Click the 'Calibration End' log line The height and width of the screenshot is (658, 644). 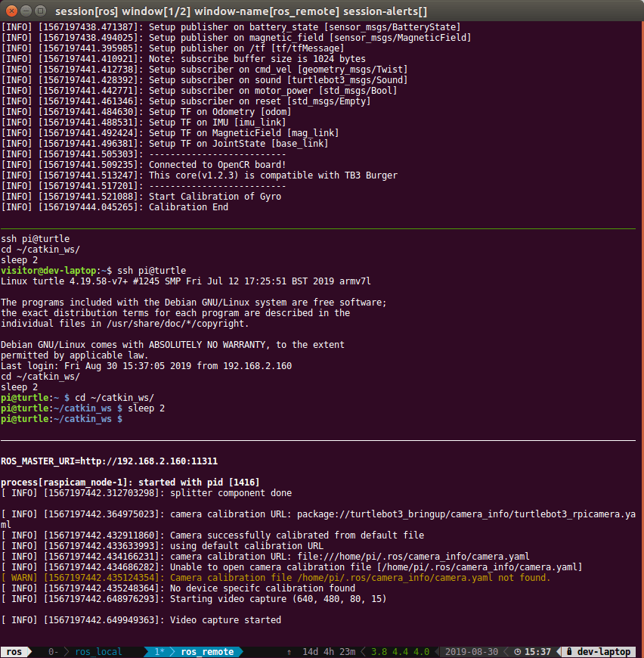click(x=114, y=207)
